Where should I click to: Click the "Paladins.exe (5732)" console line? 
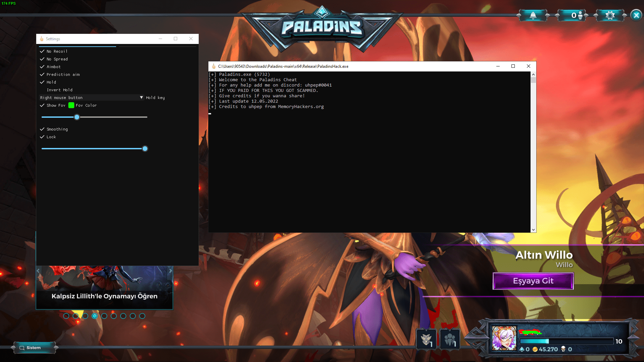pos(244,74)
